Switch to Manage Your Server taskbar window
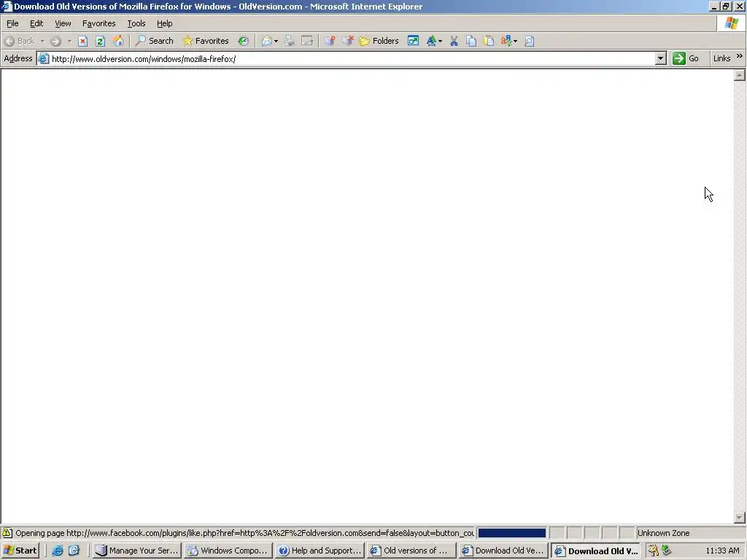The image size is (747, 560). (136, 551)
